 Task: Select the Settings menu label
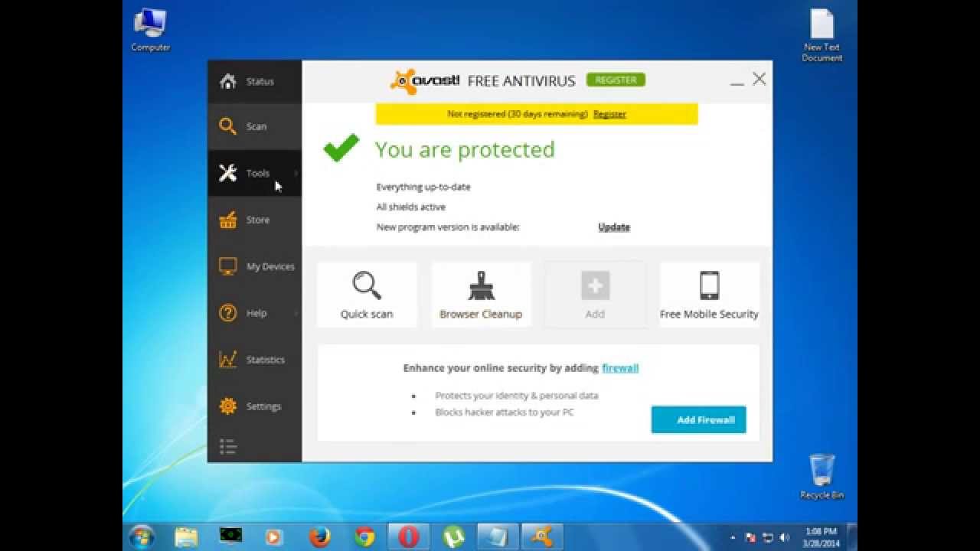point(263,406)
